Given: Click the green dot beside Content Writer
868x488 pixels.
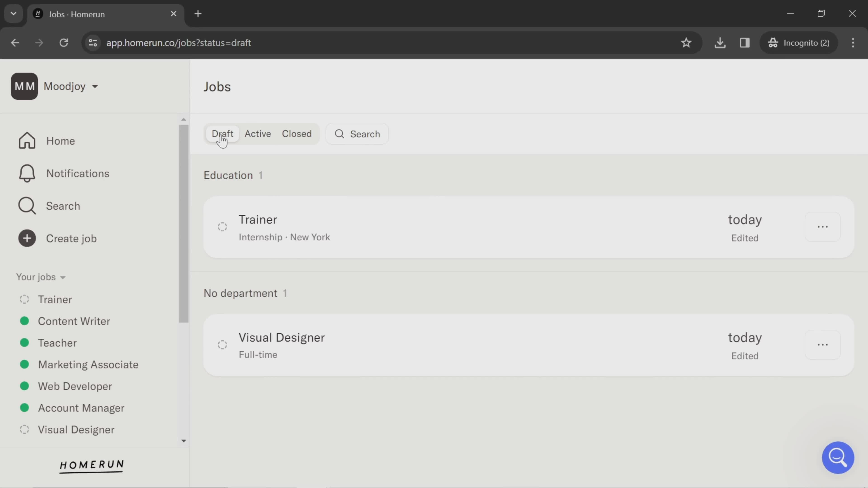Looking at the screenshot, I should (x=24, y=321).
